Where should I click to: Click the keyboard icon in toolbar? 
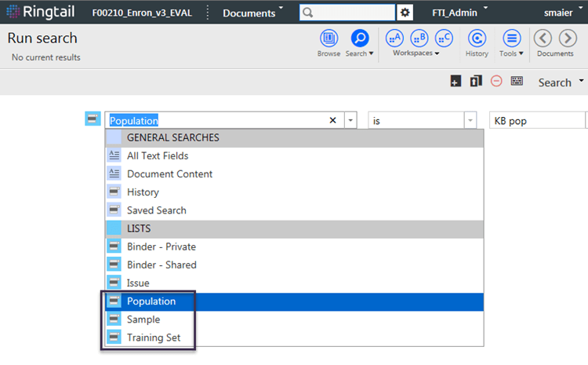[x=517, y=81]
